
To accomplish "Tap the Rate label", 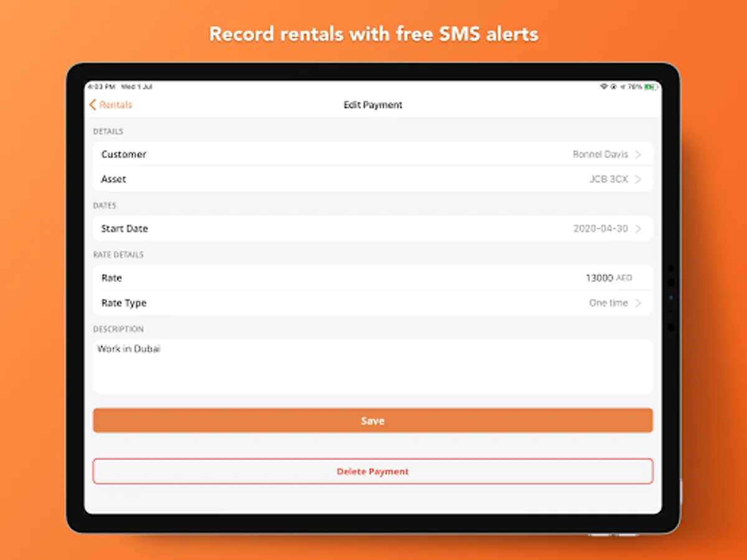I will click(111, 278).
